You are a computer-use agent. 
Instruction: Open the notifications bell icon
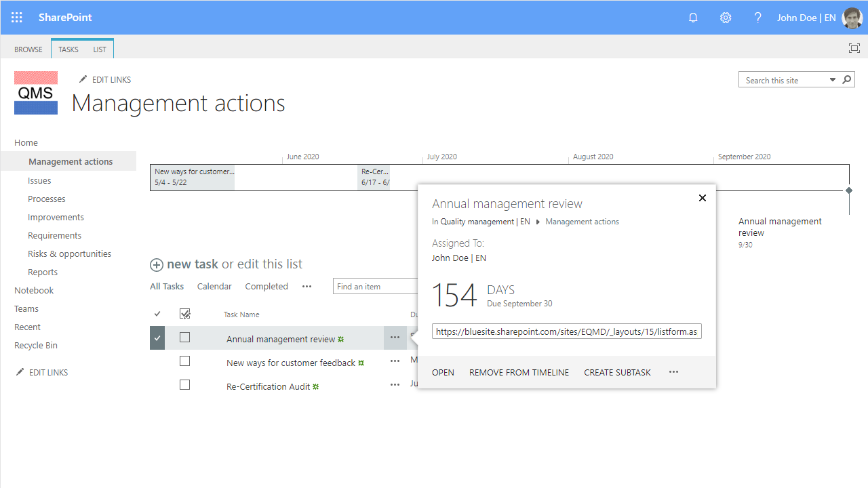(693, 18)
